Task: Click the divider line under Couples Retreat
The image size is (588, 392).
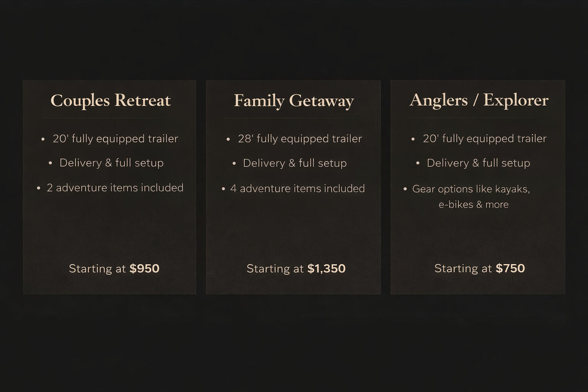Action: 110,118
